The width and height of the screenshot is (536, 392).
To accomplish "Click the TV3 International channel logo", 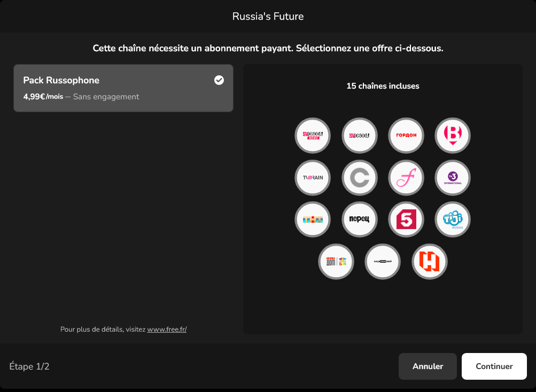I will coord(453,177).
